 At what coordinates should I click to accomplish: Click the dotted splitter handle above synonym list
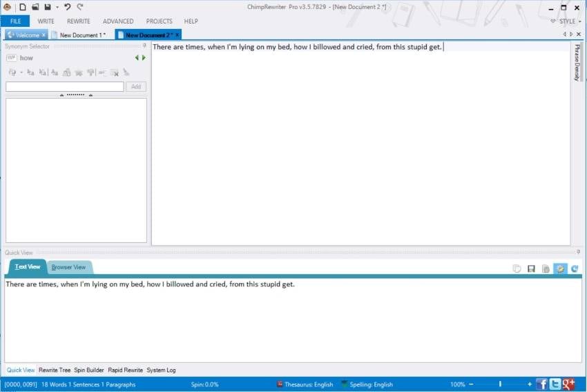pyautogui.click(x=76, y=95)
